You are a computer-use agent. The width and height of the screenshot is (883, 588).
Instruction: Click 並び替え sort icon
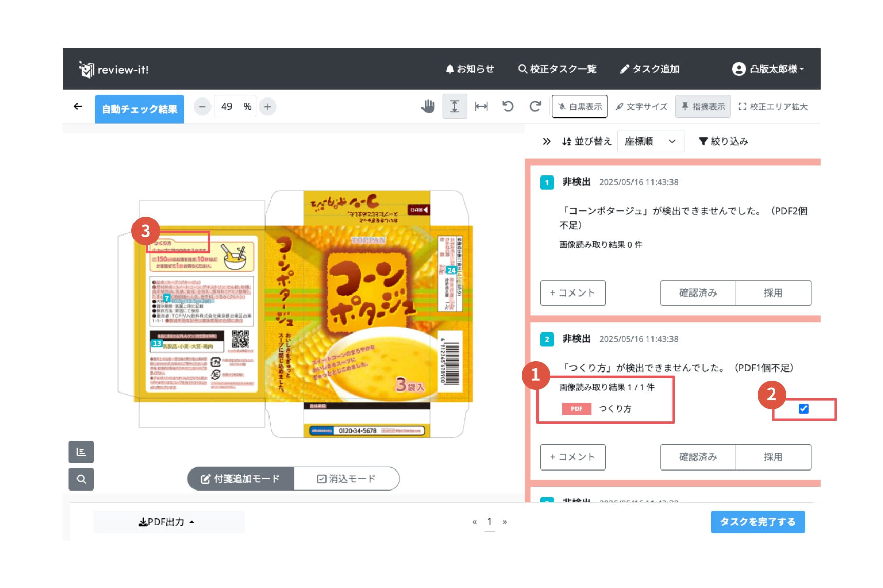coord(567,141)
